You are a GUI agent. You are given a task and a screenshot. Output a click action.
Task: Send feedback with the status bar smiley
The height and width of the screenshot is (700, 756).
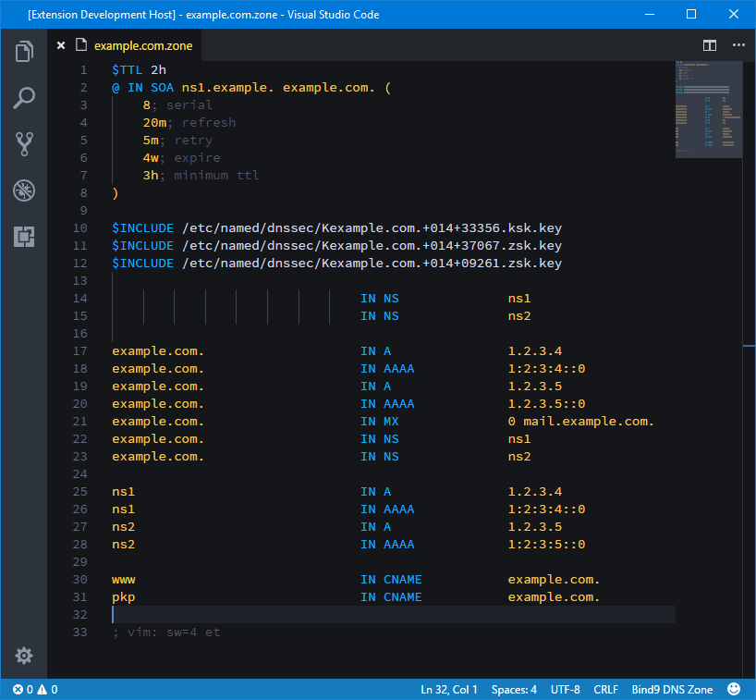(x=733, y=689)
